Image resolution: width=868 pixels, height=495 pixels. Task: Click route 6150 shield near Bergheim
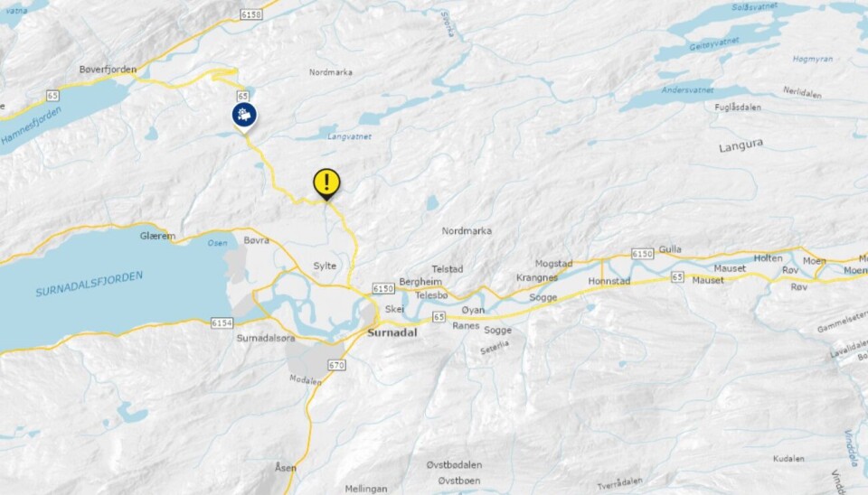[383, 289]
